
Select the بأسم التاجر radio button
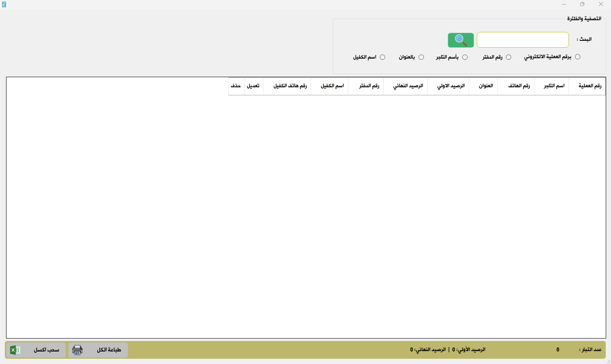click(465, 57)
